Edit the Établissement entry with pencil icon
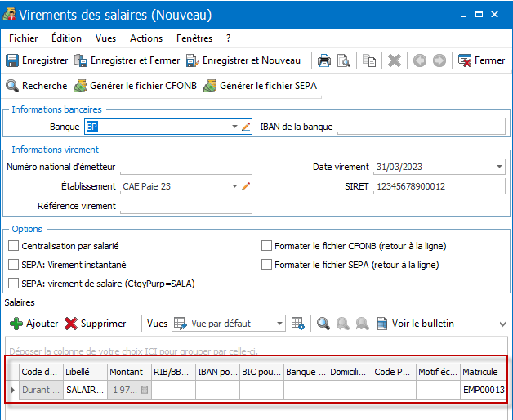513x420 pixels. pyautogui.click(x=246, y=186)
